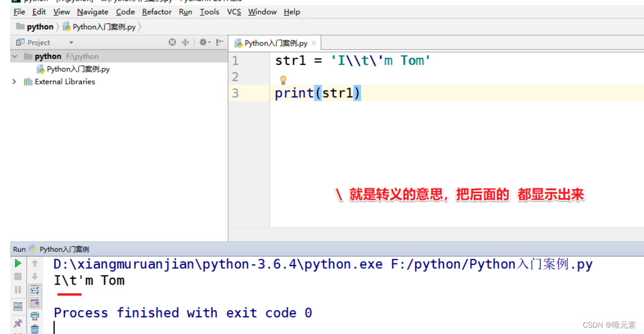Expand External Libraries node
This screenshot has width=644, height=334.
point(14,82)
